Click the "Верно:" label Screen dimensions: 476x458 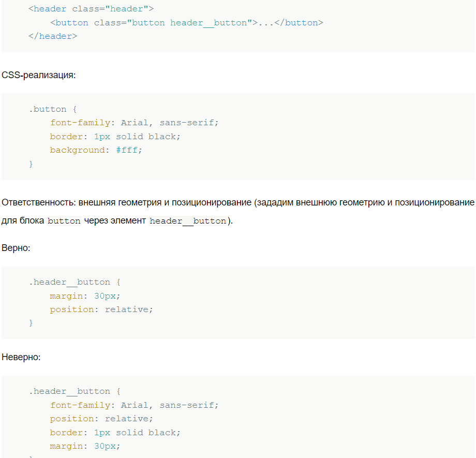16,248
